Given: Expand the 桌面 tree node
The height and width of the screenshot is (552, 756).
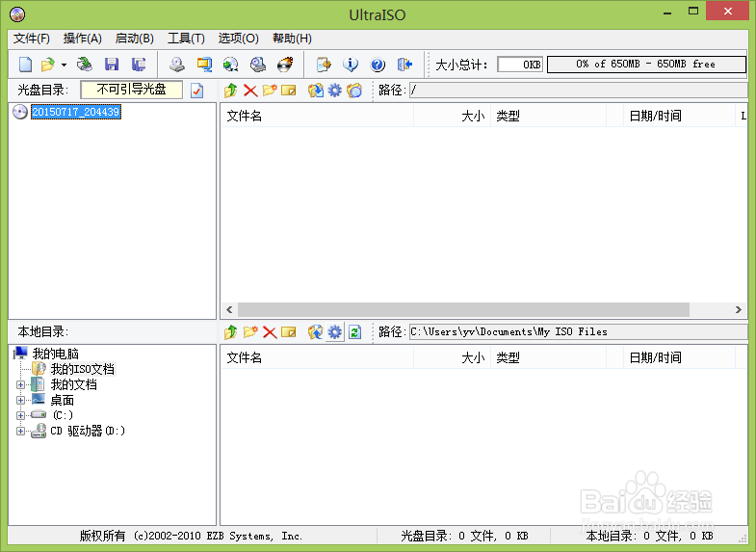Looking at the screenshot, I should (x=20, y=400).
